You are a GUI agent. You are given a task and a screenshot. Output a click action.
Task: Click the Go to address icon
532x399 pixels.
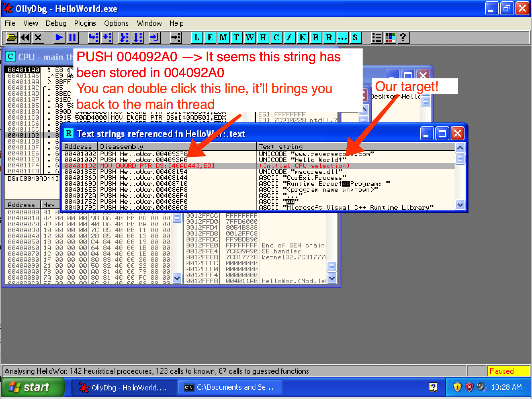[176, 37]
